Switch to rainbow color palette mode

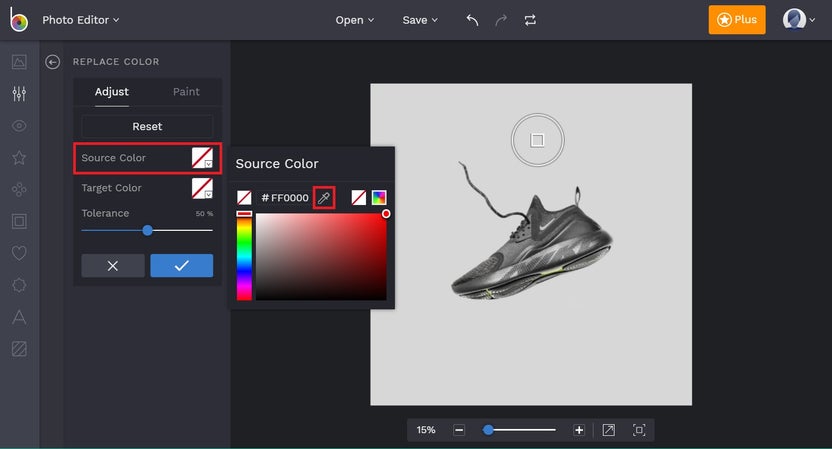(x=379, y=198)
